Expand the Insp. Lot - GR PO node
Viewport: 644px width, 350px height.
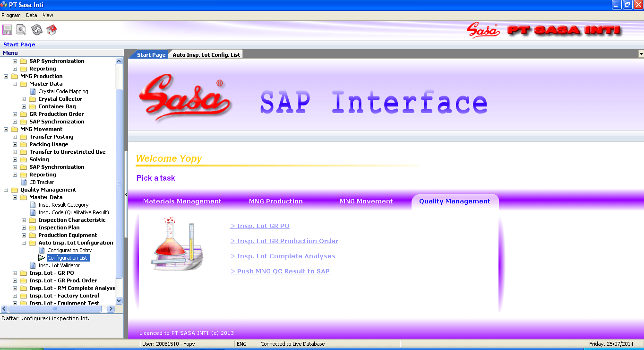(15, 273)
